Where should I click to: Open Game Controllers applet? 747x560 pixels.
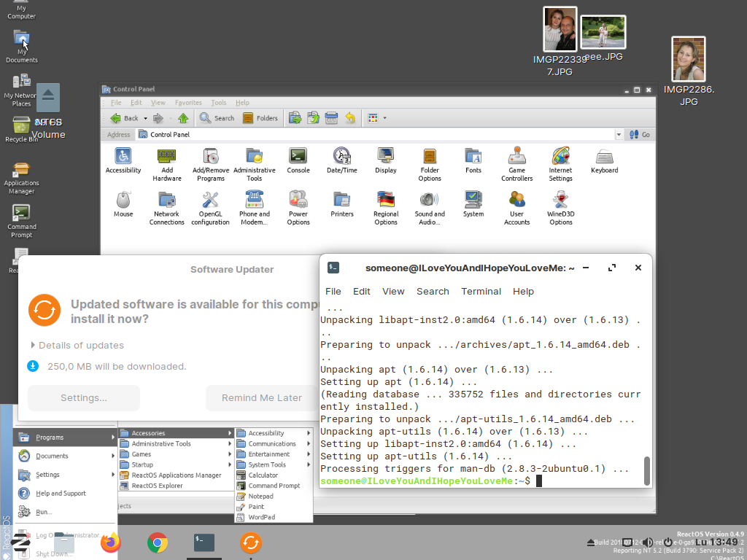517,164
